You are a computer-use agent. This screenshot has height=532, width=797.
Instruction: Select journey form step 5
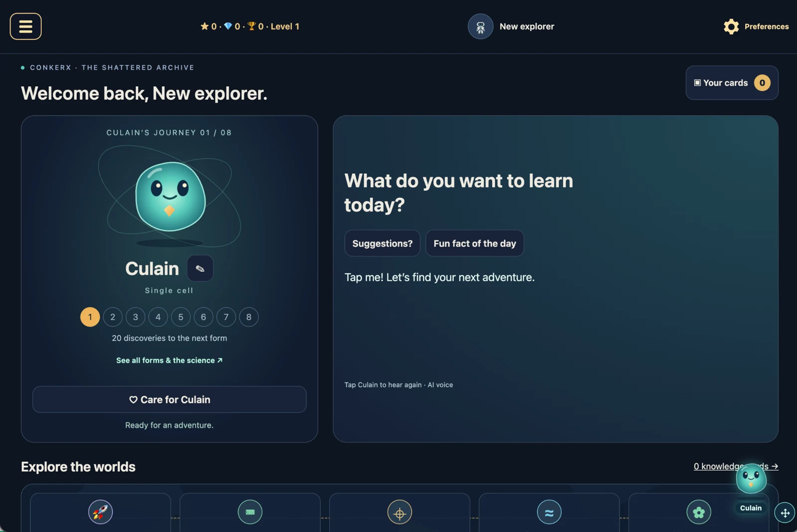[181, 317]
